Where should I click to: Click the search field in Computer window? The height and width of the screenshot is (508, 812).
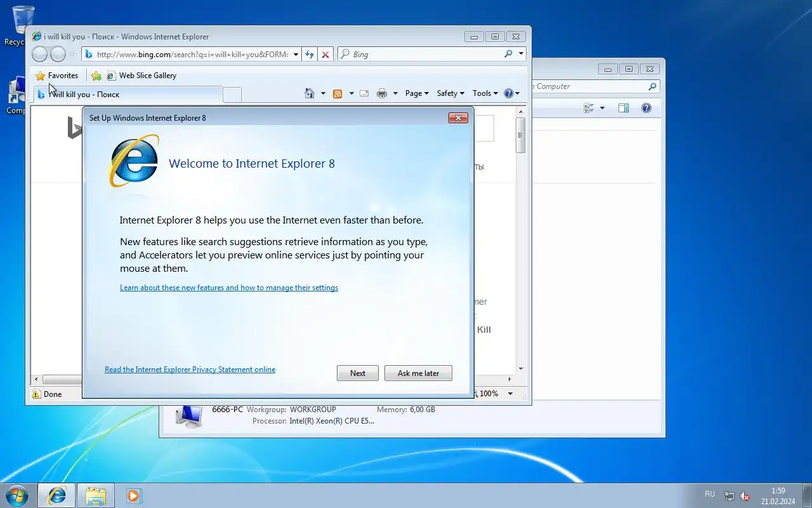coord(590,86)
